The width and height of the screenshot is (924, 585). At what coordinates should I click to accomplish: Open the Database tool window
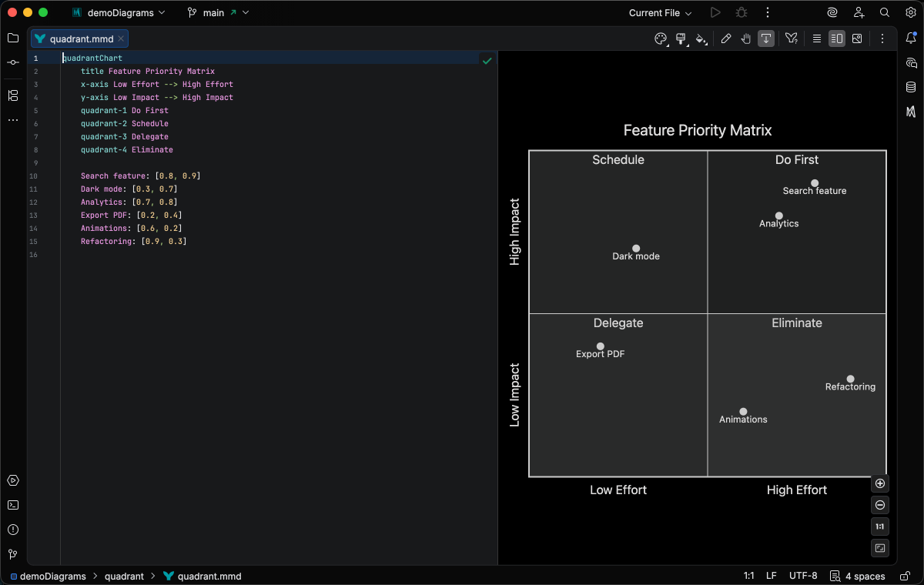point(911,87)
